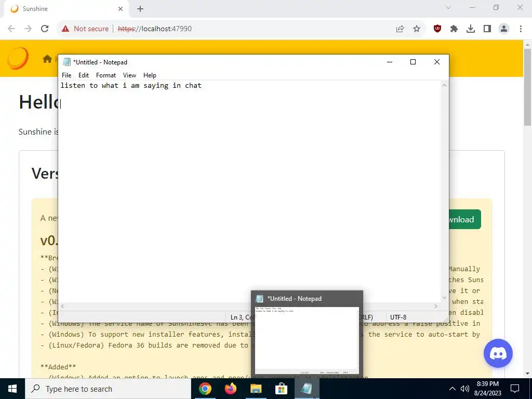Reload the Sunshine page

click(45, 29)
